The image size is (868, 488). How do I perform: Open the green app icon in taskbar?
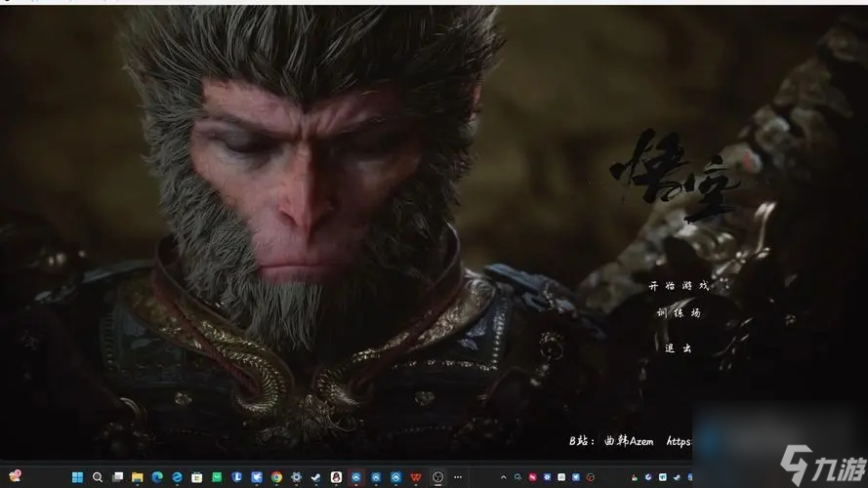point(217,477)
